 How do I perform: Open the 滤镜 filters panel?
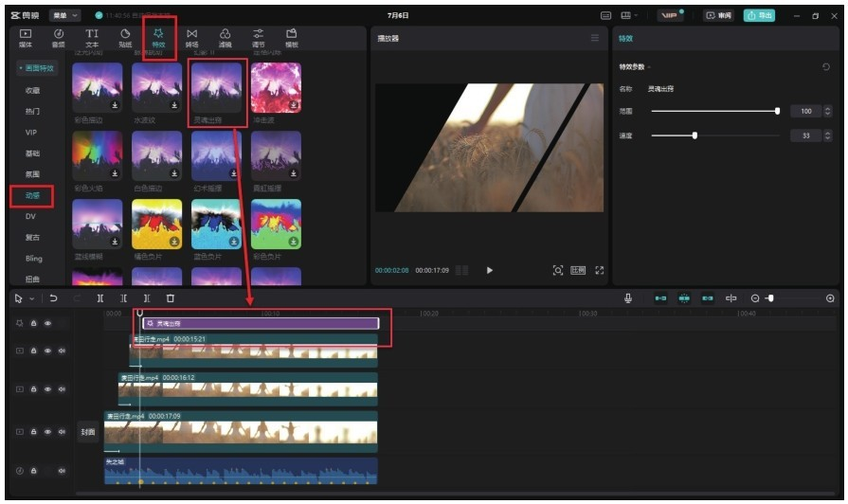225,38
